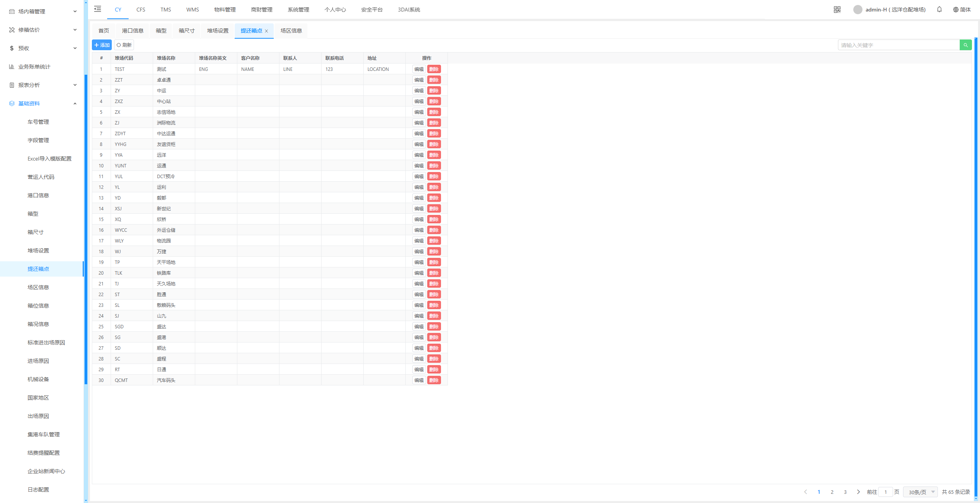Open 箱位信息 in the sidebar

coord(38,306)
